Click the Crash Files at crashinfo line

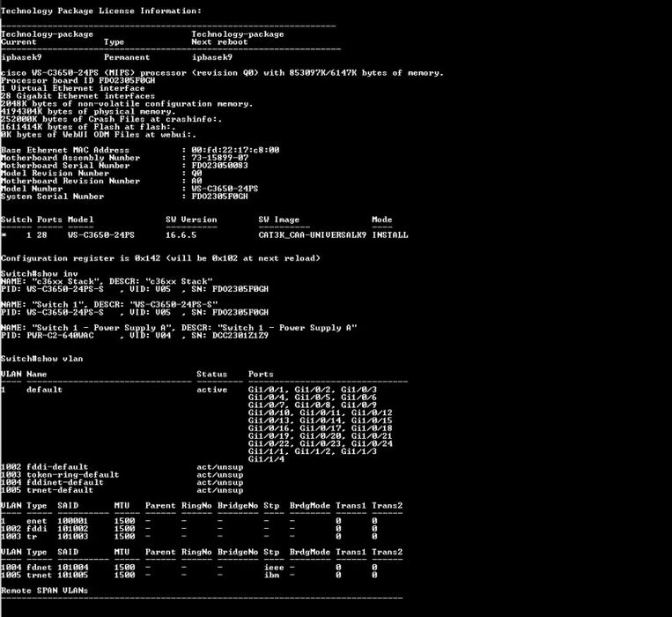tap(112, 119)
